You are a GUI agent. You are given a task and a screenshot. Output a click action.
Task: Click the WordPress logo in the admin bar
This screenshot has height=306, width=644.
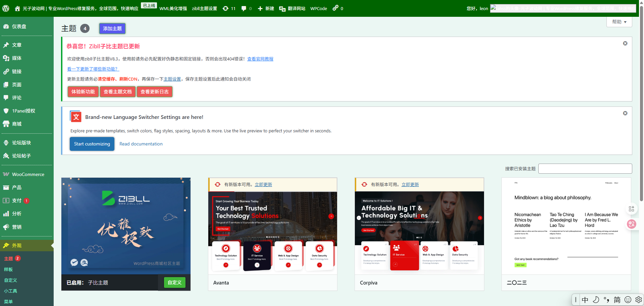pyautogui.click(x=5, y=8)
